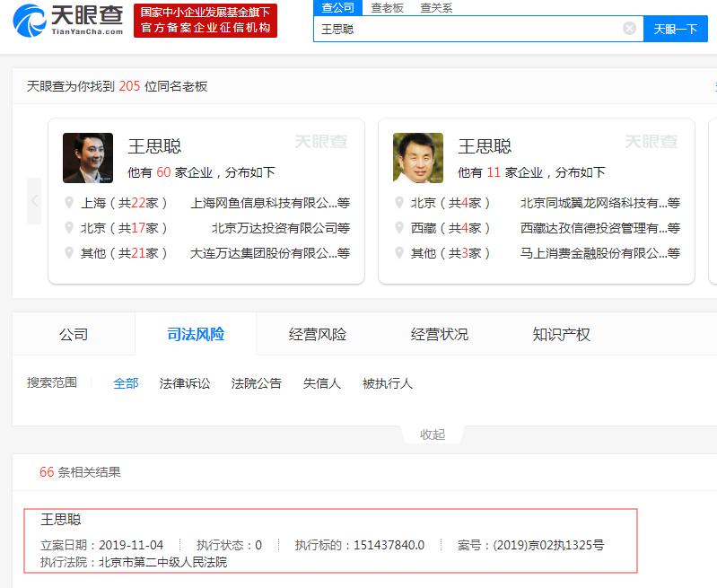
Task: Open 西藏达孜信德投资管理 link
Action: click(600, 228)
